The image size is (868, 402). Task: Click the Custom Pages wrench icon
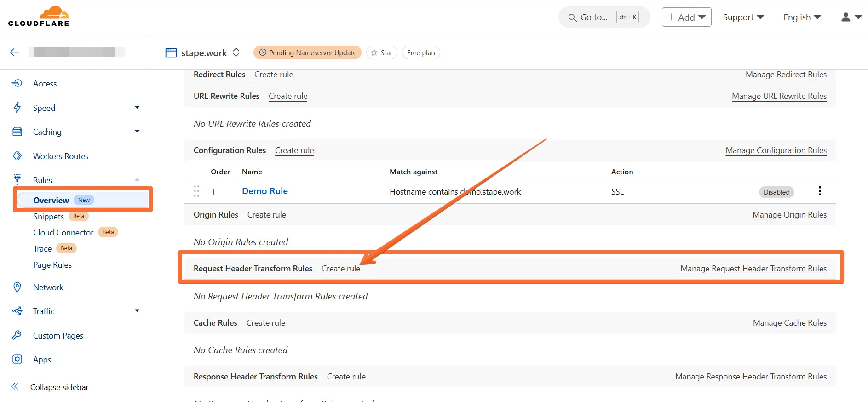pos(17,335)
